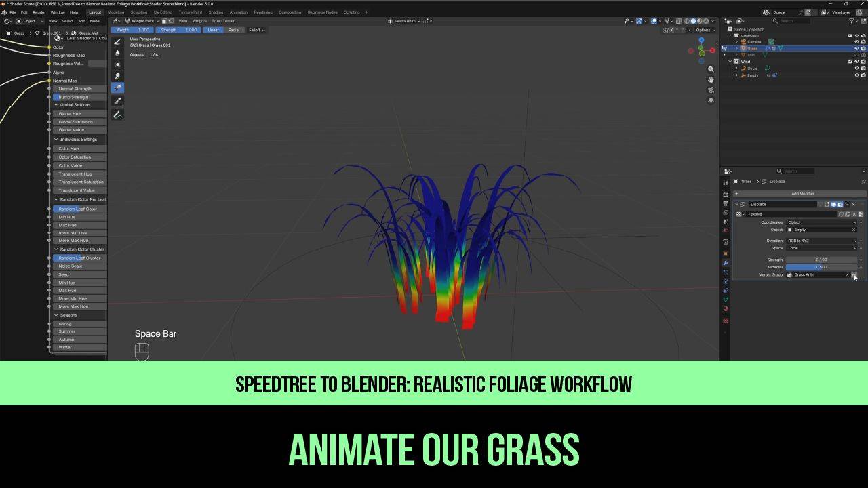Clear the Grass Anim vertex group field
Image resolution: width=868 pixels, height=488 pixels.
click(x=847, y=274)
